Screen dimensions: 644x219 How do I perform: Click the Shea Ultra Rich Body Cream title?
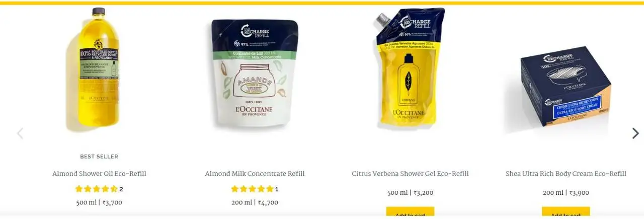pos(566,174)
